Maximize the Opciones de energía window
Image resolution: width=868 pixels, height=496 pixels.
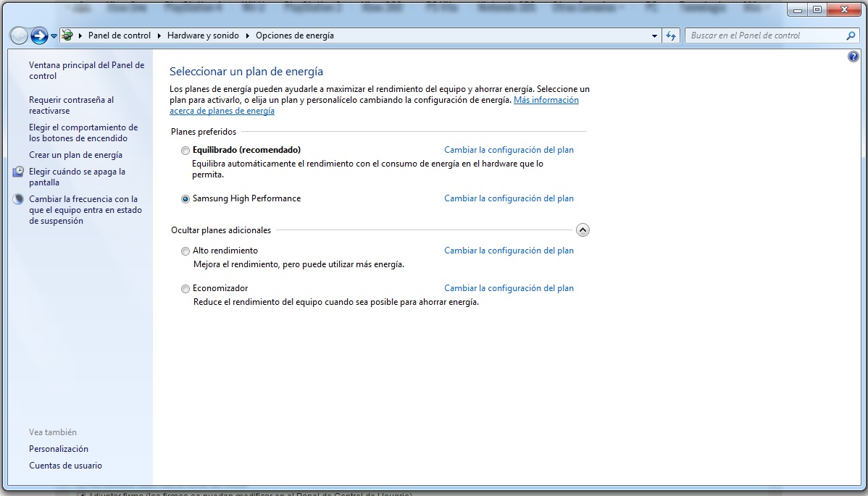click(x=817, y=9)
